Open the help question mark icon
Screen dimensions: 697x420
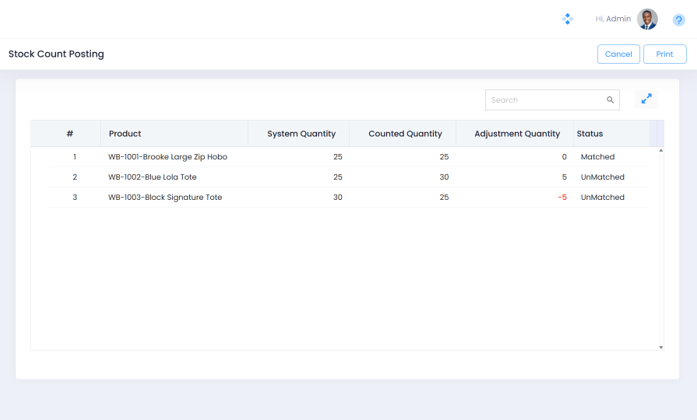pyautogui.click(x=679, y=20)
